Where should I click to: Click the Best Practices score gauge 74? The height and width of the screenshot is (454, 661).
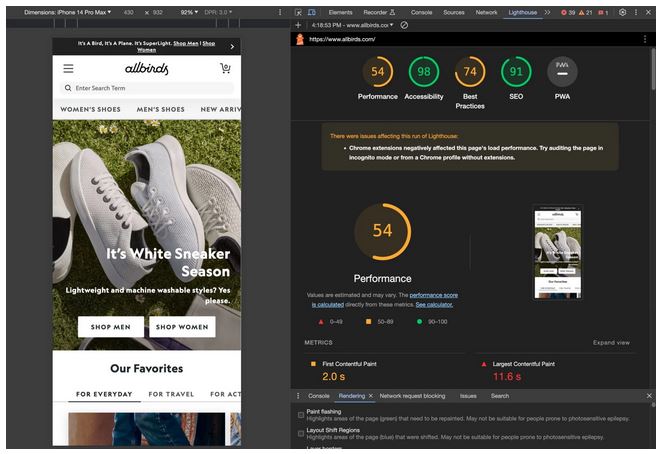[x=470, y=72]
